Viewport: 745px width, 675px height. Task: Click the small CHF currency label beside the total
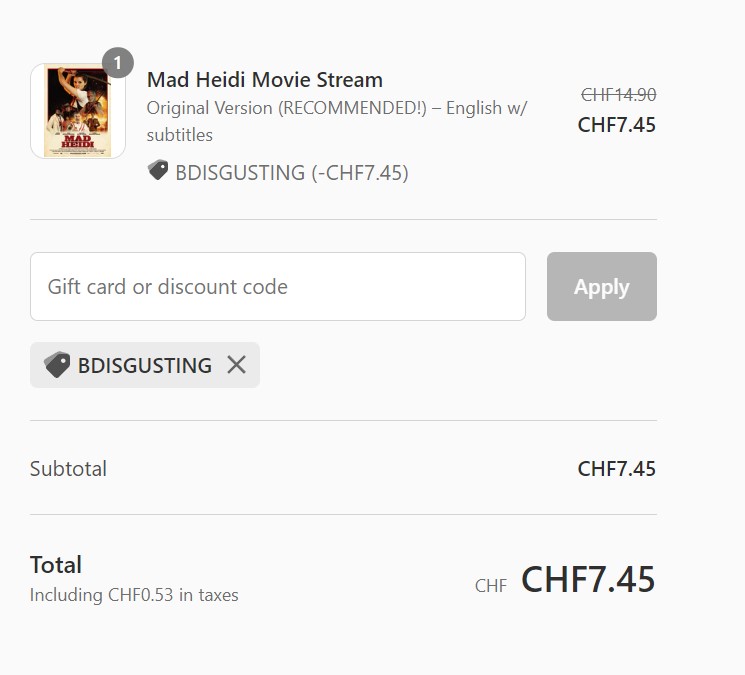point(491,586)
